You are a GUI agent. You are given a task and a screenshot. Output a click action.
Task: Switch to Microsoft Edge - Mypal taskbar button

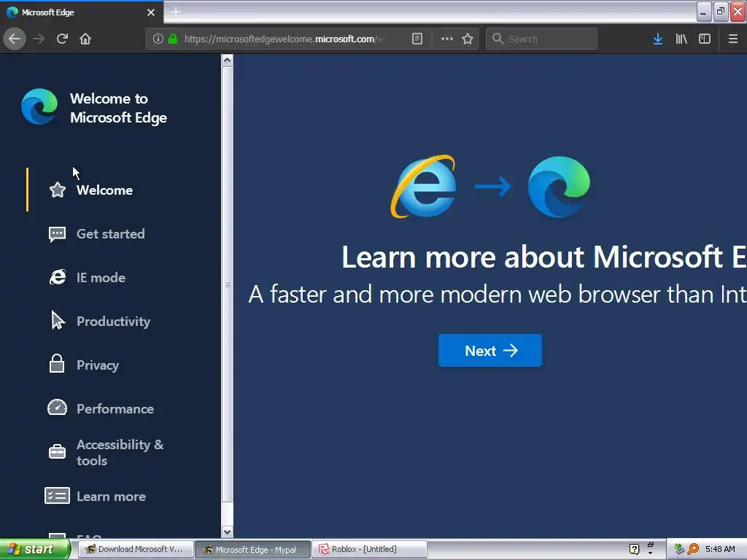[252, 550]
